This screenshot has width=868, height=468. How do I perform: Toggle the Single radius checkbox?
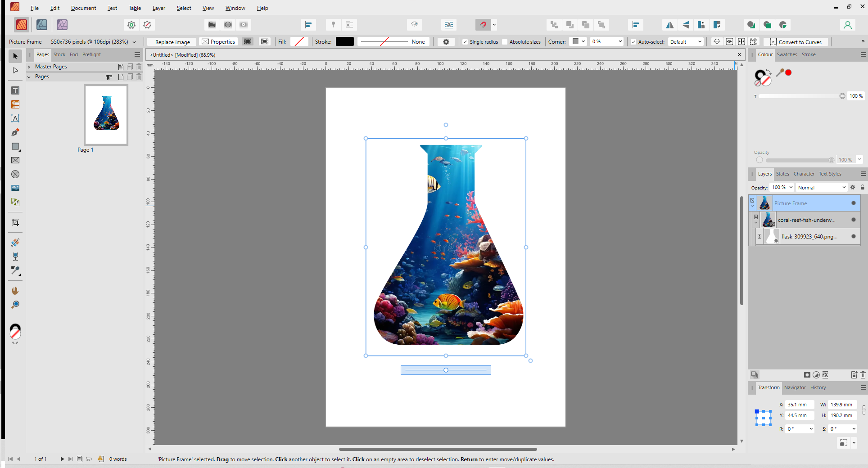click(465, 42)
